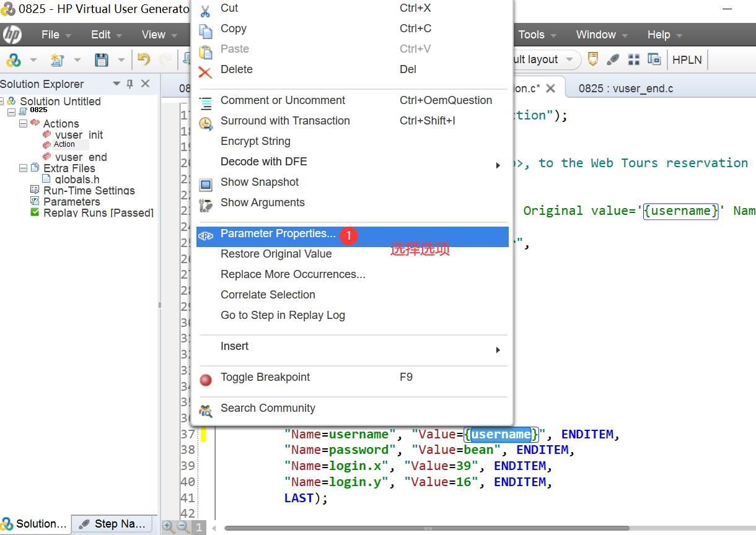Open dropdown arrow beside New Script icon

(x=77, y=60)
